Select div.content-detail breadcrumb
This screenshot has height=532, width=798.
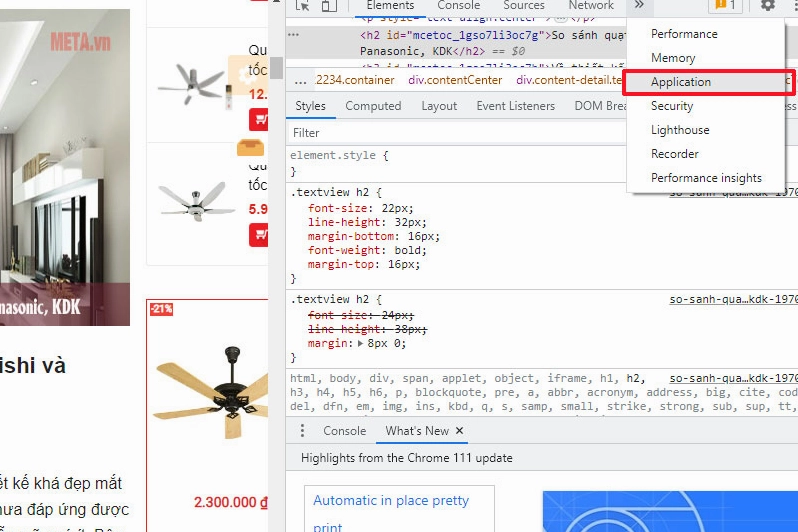(569, 80)
